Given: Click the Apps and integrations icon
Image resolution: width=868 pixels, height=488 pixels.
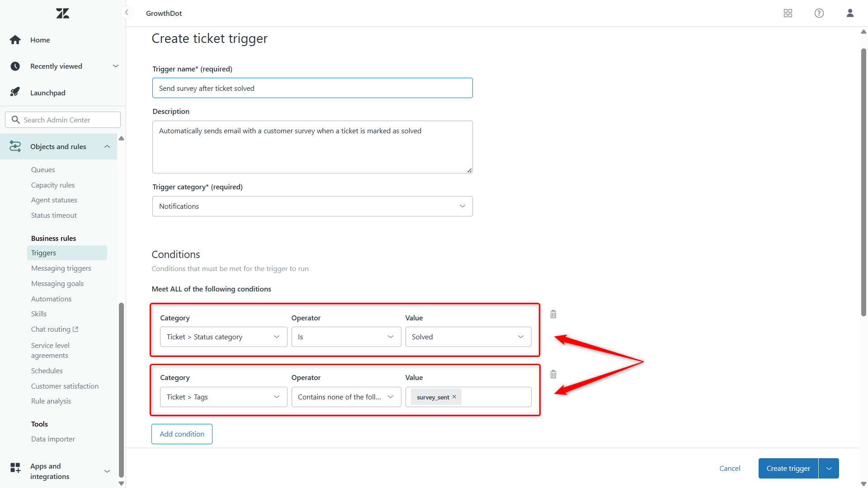Looking at the screenshot, I should 15,468.
